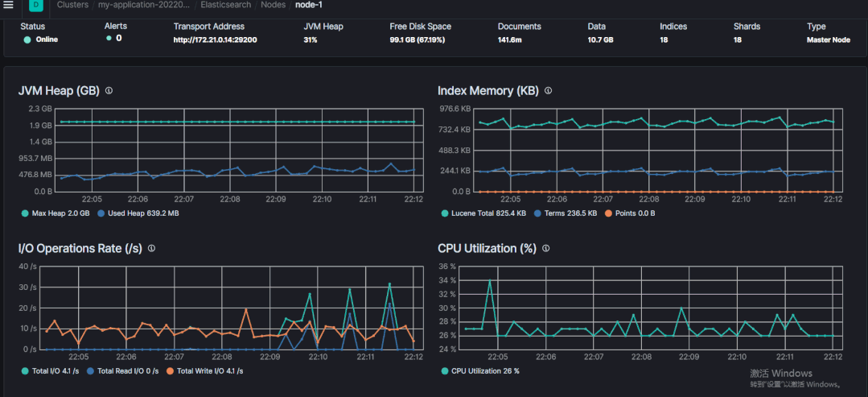Navigate to Elasticsearch breadcrumb
The image size is (868, 397).
click(x=225, y=5)
